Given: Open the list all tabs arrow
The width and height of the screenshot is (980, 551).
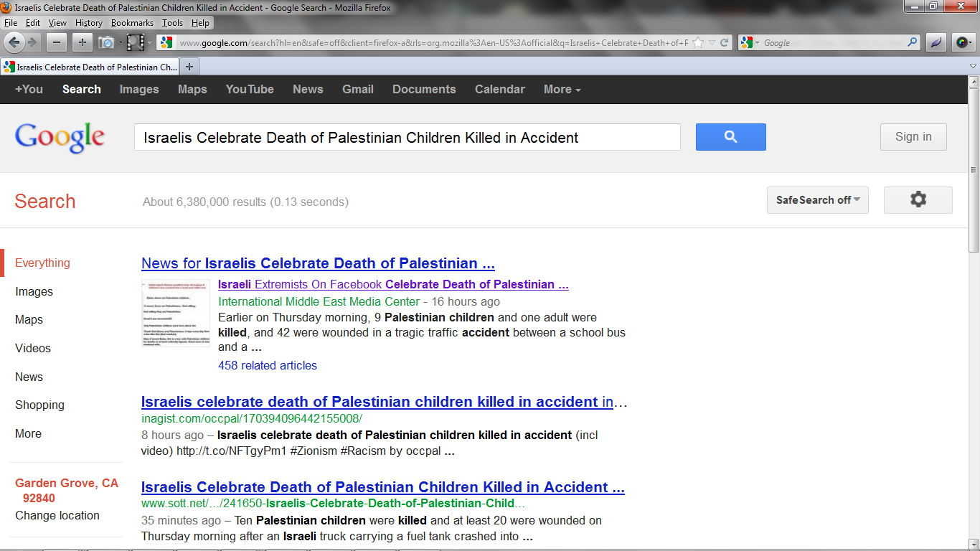Looking at the screenshot, I should (973, 66).
